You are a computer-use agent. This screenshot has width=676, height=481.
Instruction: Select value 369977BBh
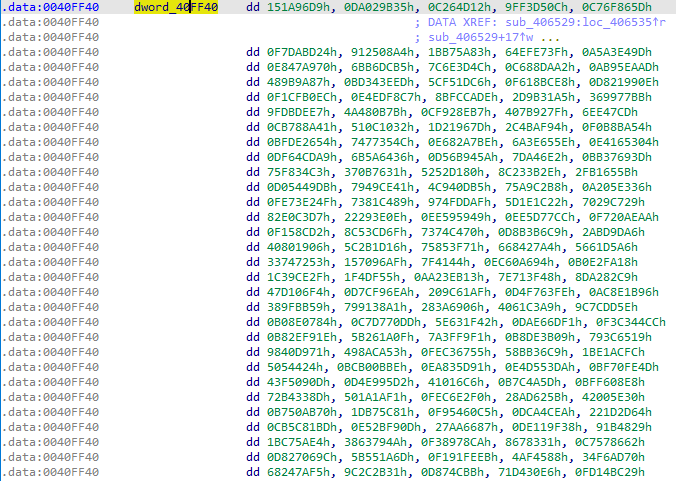point(620,97)
